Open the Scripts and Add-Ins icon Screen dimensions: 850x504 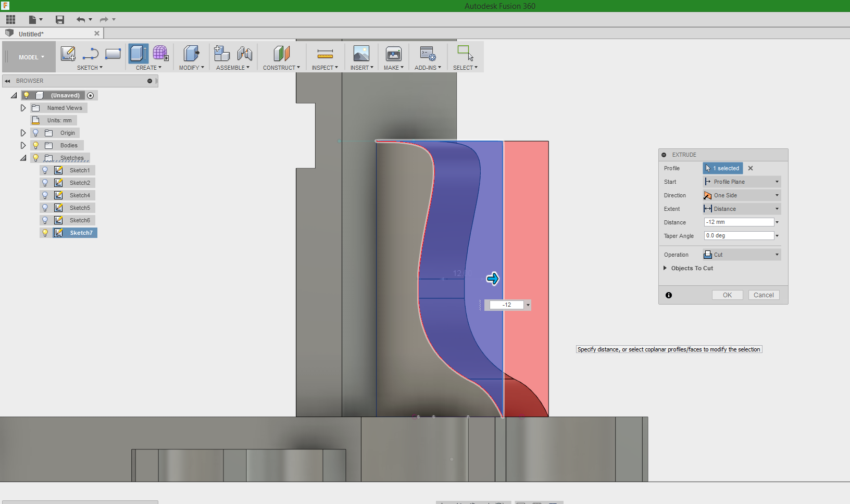click(428, 54)
